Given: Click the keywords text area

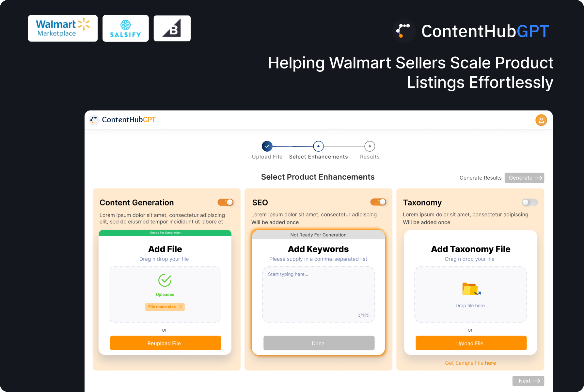Looking at the screenshot, I should pyautogui.click(x=318, y=294).
